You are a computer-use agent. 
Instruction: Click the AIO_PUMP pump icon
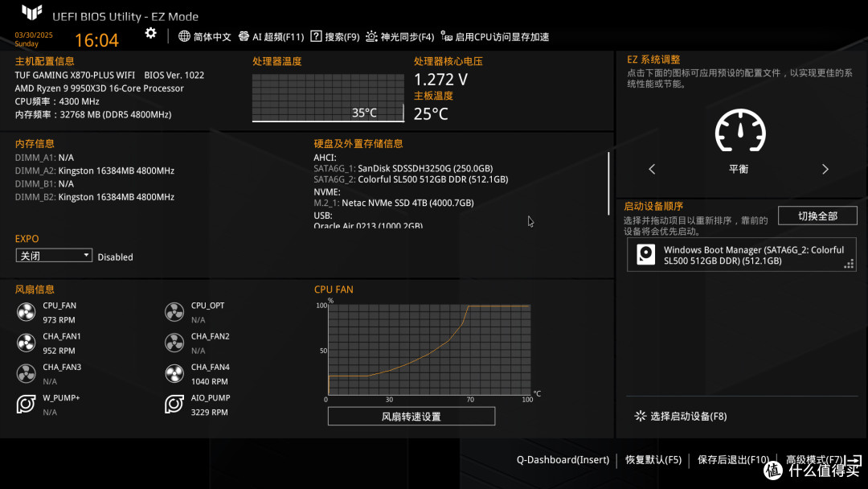tap(174, 405)
